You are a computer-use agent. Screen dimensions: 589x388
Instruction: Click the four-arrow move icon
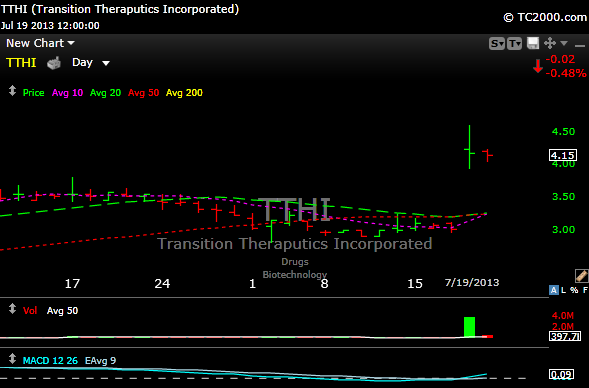point(550,43)
